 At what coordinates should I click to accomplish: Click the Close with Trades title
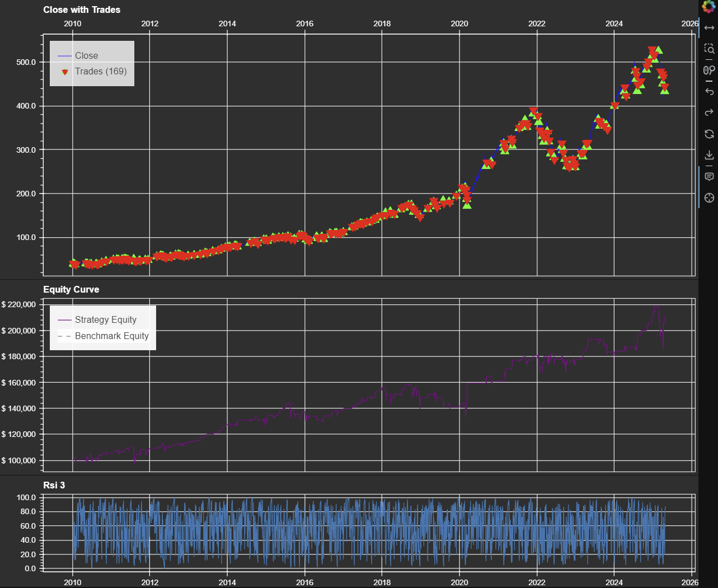click(82, 10)
